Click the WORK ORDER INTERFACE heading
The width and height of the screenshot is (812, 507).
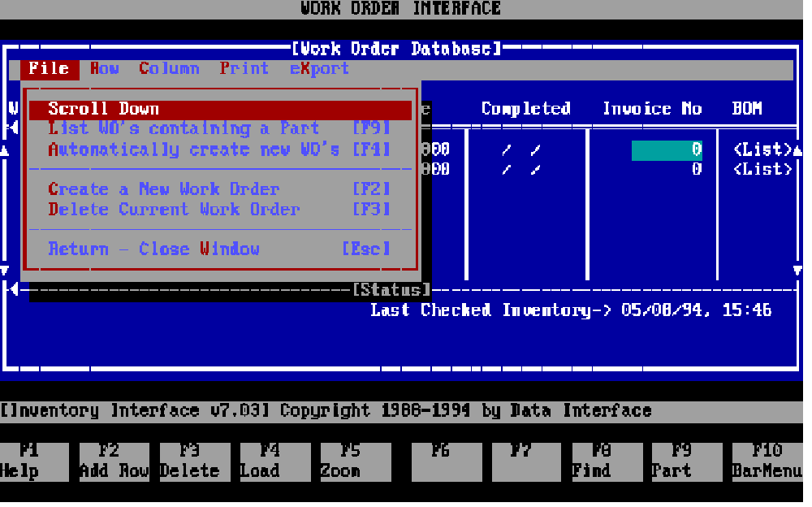click(401, 8)
